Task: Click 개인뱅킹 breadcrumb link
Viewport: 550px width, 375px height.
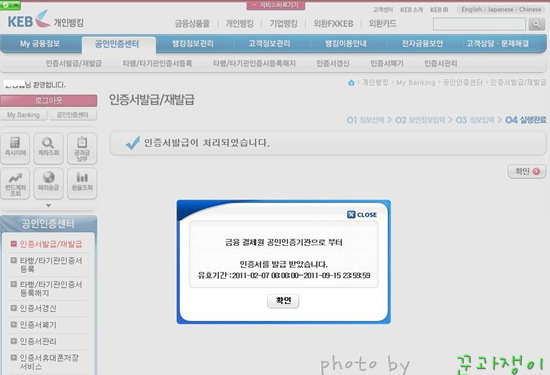Action: (x=375, y=82)
